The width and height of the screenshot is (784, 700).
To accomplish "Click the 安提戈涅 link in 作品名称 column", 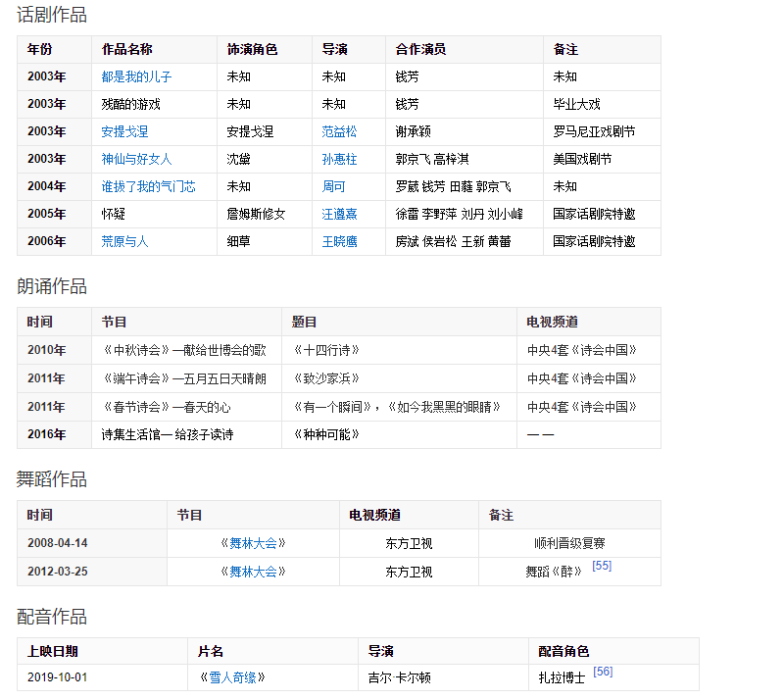I will coord(124,131).
